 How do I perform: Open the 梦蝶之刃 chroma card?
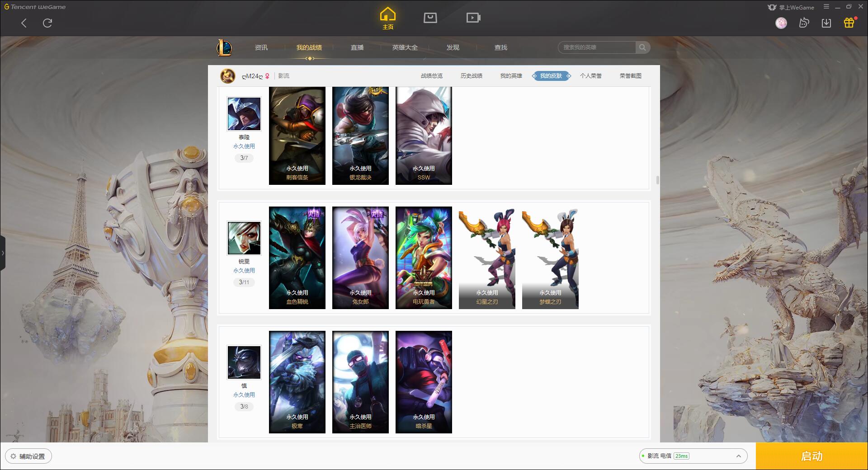click(x=550, y=258)
